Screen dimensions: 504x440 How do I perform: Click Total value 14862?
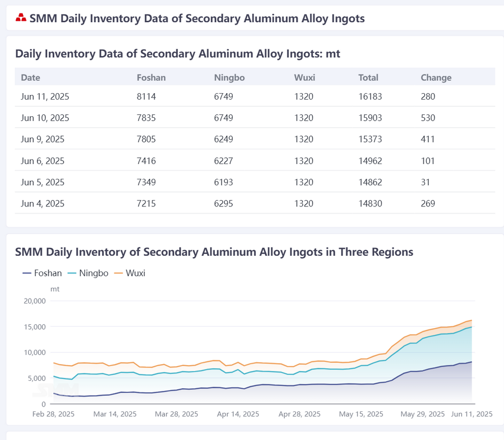pyautogui.click(x=370, y=182)
